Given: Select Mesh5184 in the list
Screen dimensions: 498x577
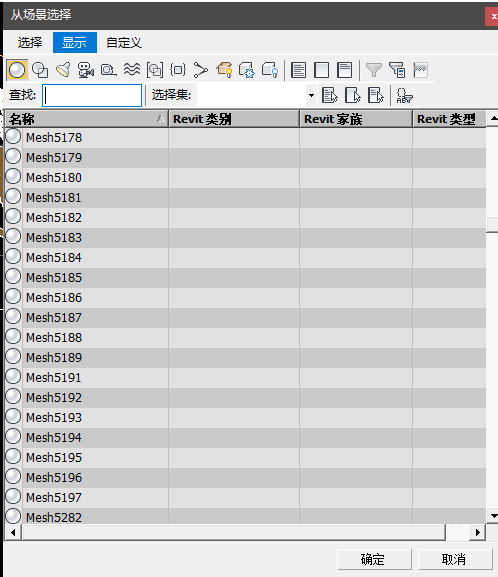Looking at the screenshot, I should coord(54,258).
